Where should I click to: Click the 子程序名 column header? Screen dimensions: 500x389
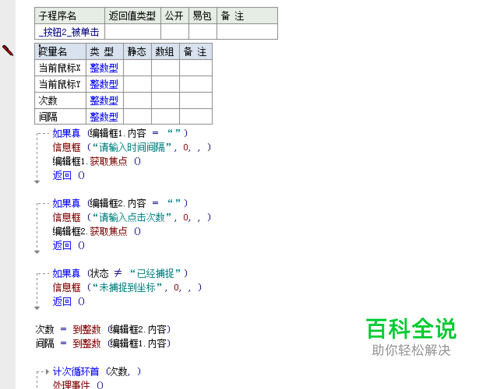click(69, 16)
